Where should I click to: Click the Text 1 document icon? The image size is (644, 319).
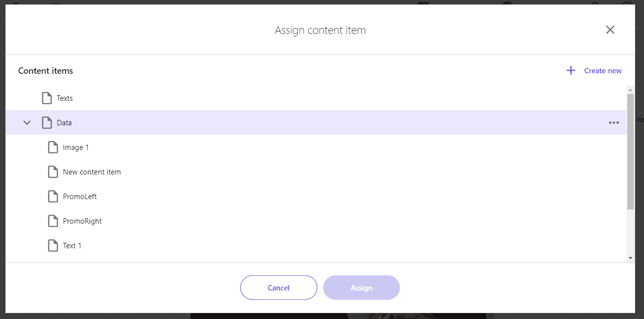coord(53,245)
